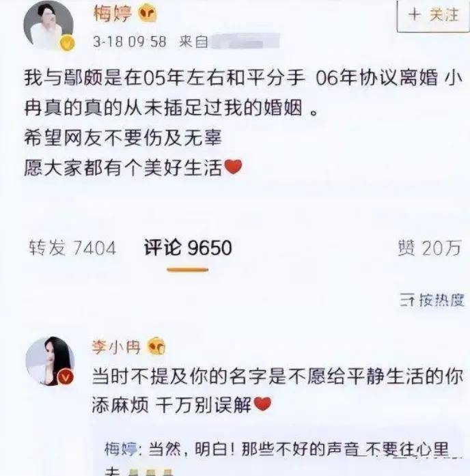470x476 pixels.
Task: Follow 梅婷 with the 关注 button
Action: click(x=433, y=15)
